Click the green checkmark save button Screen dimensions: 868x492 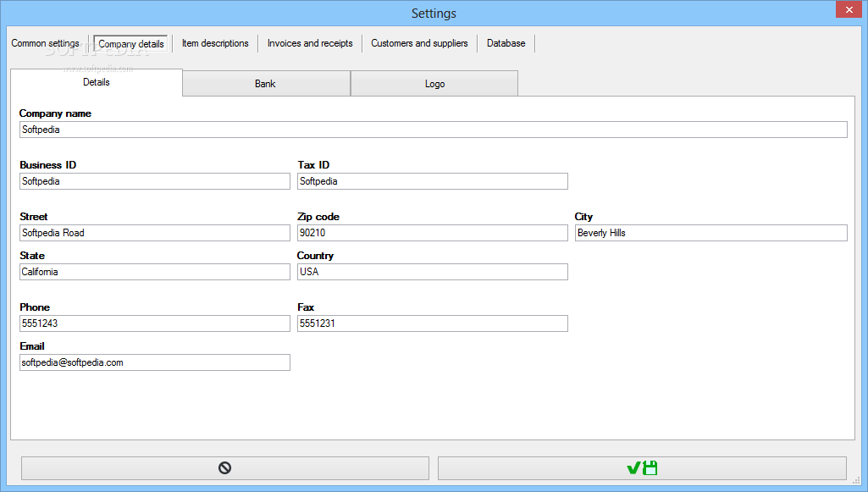(642, 468)
